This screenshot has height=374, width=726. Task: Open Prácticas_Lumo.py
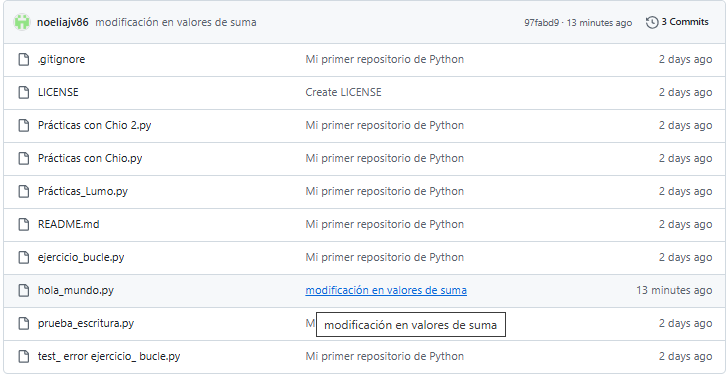82,191
